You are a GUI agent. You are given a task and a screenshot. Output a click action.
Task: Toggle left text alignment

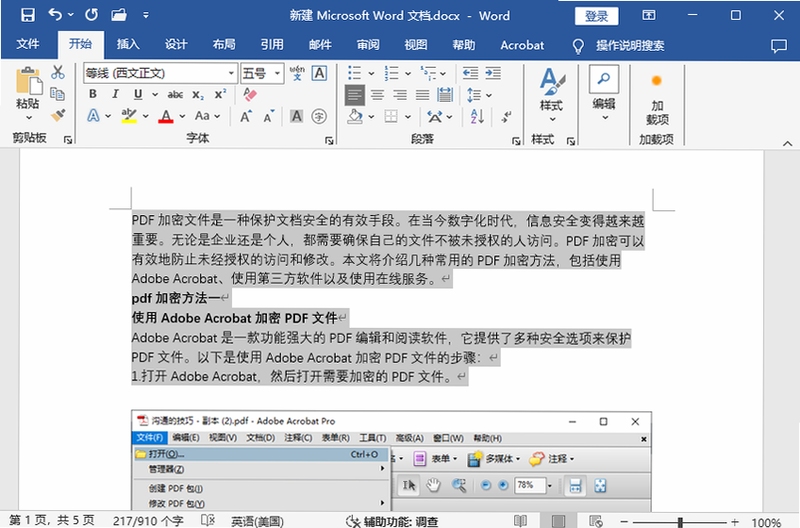click(x=355, y=94)
